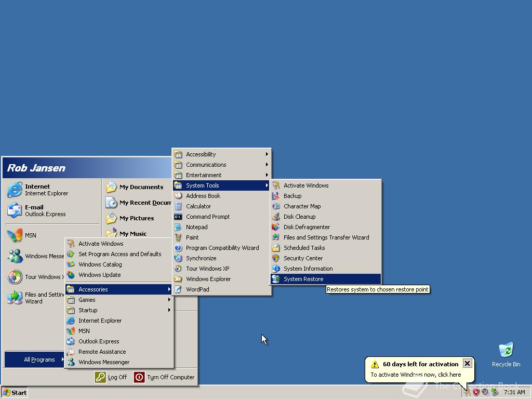The height and width of the screenshot is (399, 532).
Task: Open Character Map icon
Action: point(276,206)
